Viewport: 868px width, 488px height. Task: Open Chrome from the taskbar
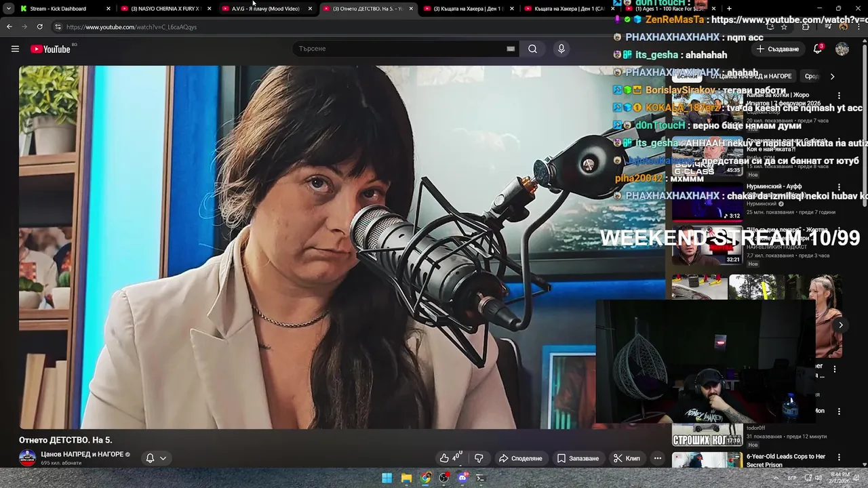tap(425, 478)
